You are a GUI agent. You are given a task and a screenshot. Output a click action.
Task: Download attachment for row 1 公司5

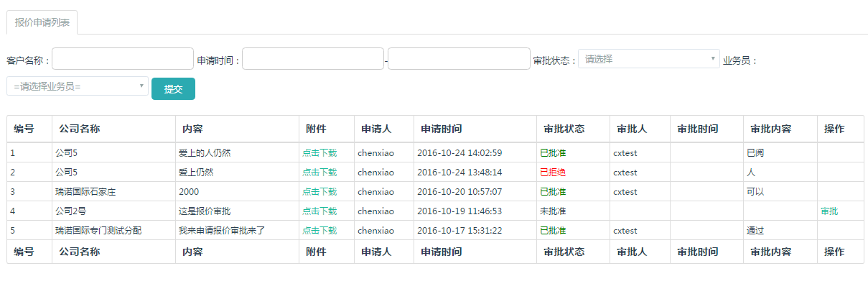tap(319, 152)
